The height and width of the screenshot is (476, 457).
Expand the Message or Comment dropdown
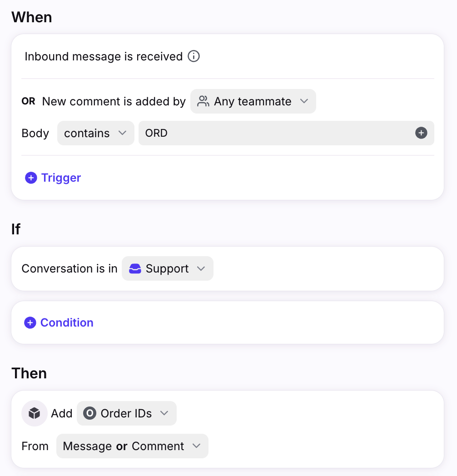coord(132,446)
